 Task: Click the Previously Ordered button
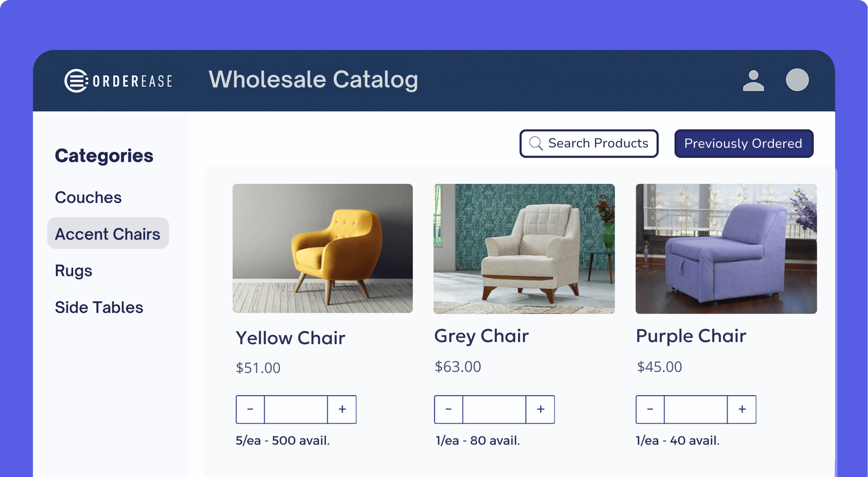tap(743, 144)
